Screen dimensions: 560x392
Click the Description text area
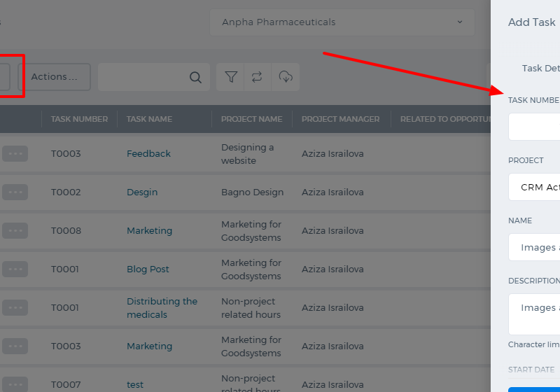click(534, 314)
